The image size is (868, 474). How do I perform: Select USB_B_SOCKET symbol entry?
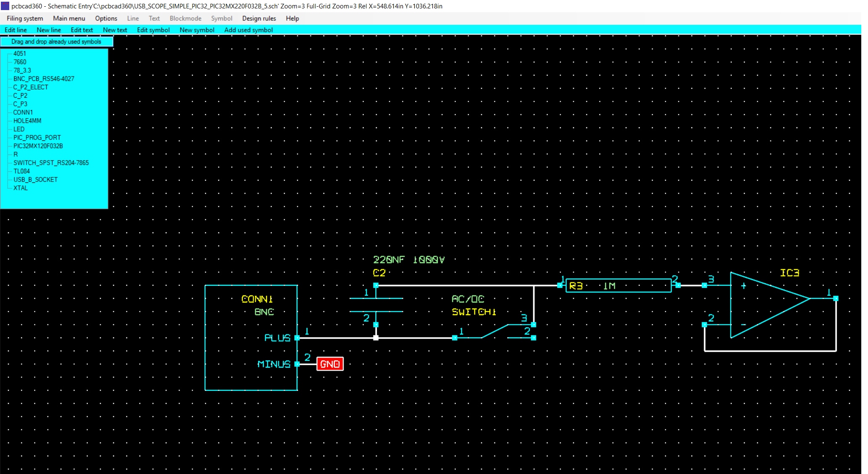(x=35, y=179)
